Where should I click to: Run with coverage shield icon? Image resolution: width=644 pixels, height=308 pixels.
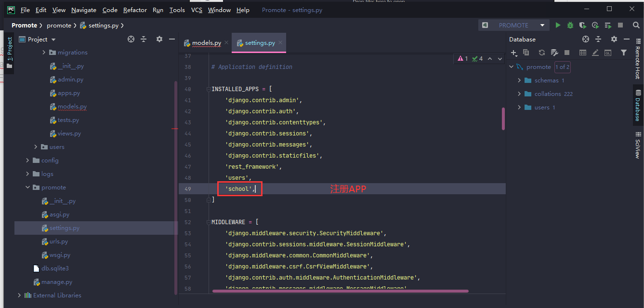coord(583,25)
